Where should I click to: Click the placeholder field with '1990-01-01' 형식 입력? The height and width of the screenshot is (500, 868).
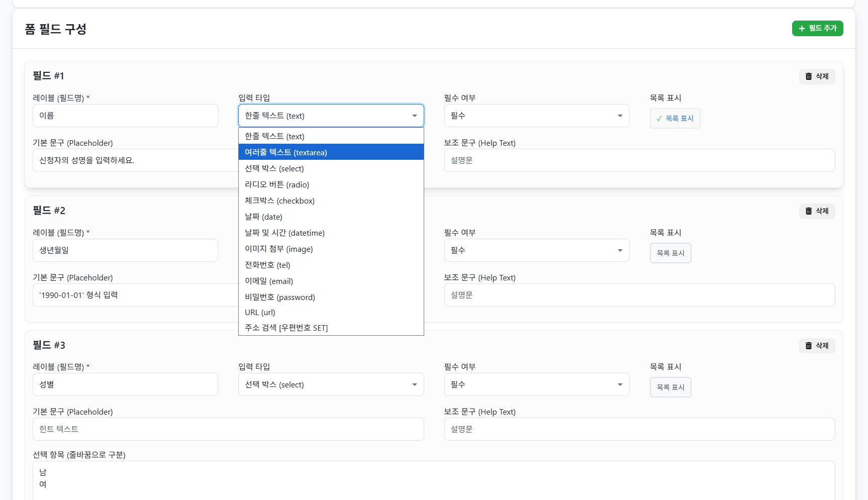[135, 295]
